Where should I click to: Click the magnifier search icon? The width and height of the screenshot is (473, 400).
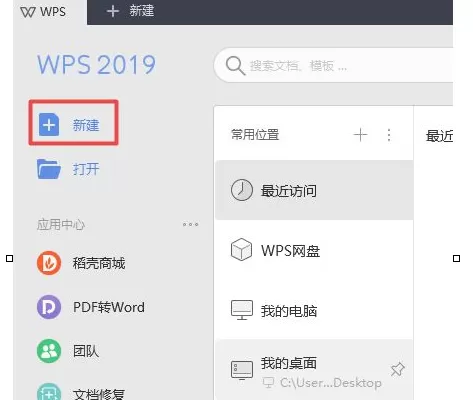click(235, 66)
